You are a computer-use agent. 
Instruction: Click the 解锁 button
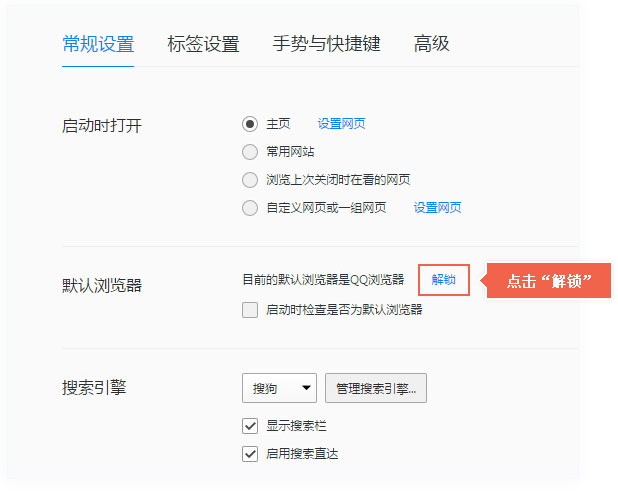[x=444, y=280]
